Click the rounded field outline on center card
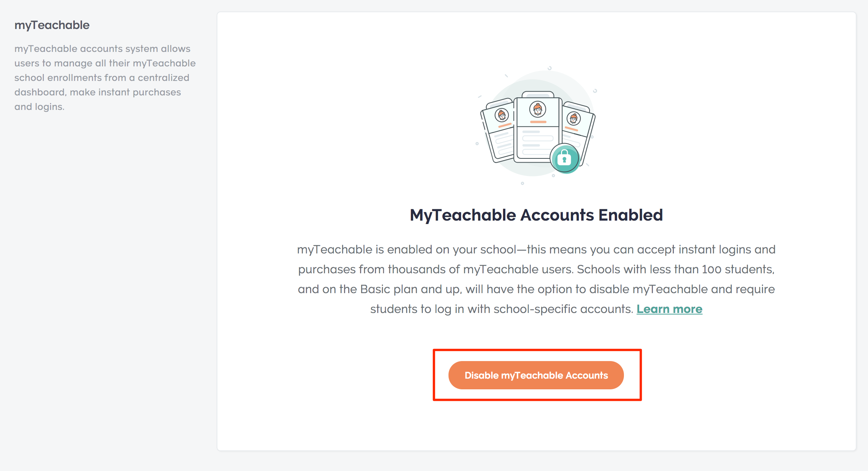The image size is (868, 471). click(538, 138)
